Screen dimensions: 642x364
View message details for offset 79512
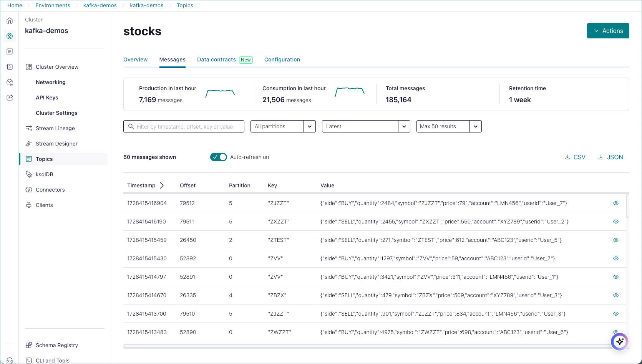click(x=615, y=203)
